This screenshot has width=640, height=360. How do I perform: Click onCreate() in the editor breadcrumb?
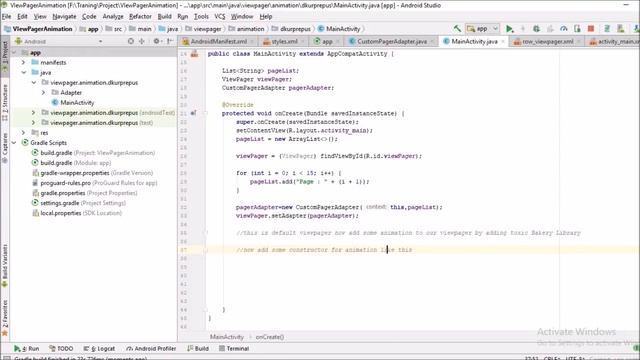coord(269,337)
